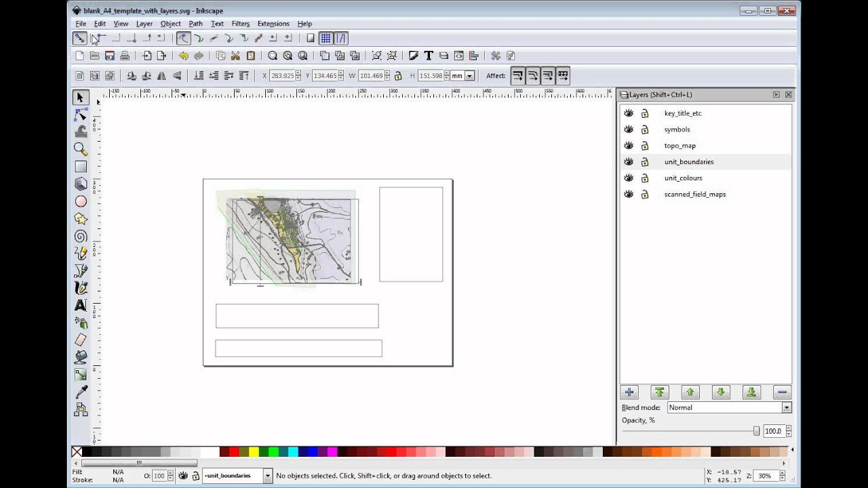This screenshot has width=868, height=488.
Task: Hide the topo_map layer
Action: 629,146
